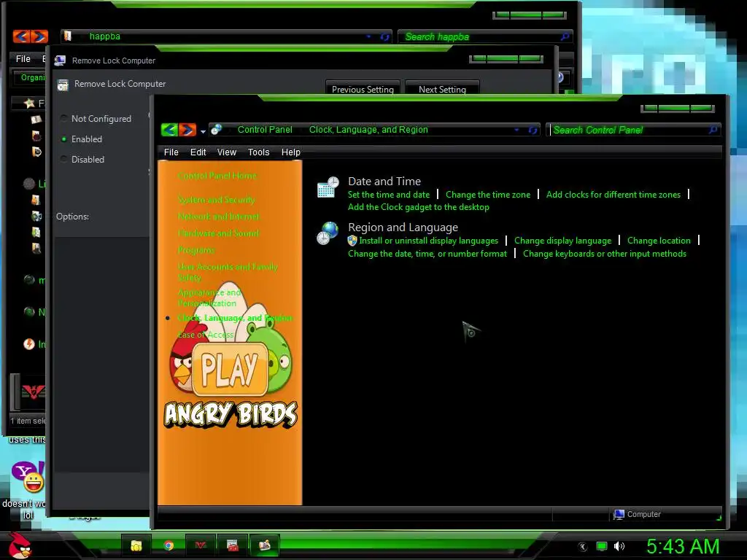Click the volume speaker tray icon
This screenshot has height=560, width=747.
click(x=619, y=546)
